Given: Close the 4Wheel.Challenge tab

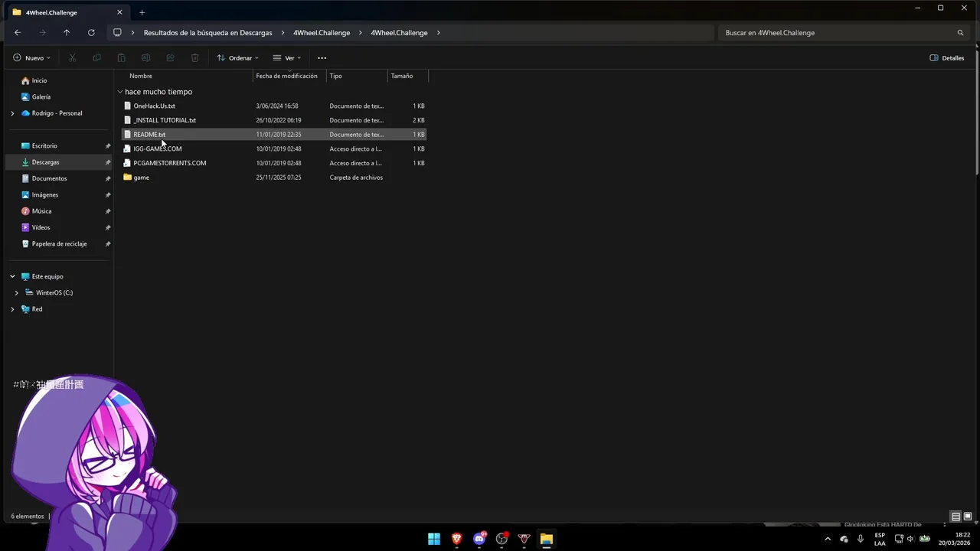Looking at the screenshot, I should (x=119, y=12).
